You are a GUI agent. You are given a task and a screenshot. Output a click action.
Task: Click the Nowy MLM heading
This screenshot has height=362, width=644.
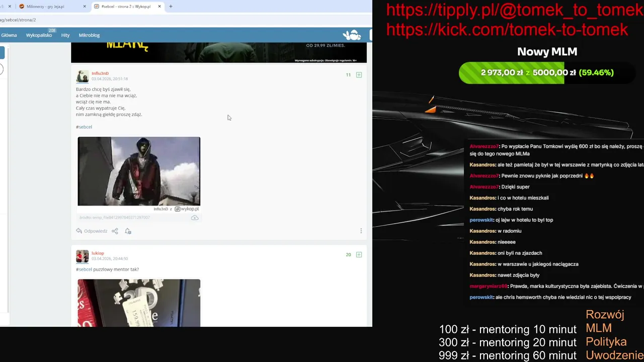pyautogui.click(x=547, y=52)
